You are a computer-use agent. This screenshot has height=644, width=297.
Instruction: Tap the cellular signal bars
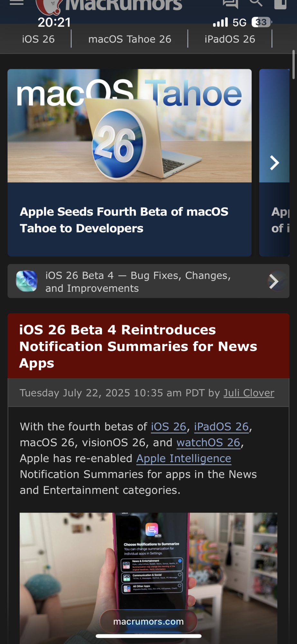[220, 22]
